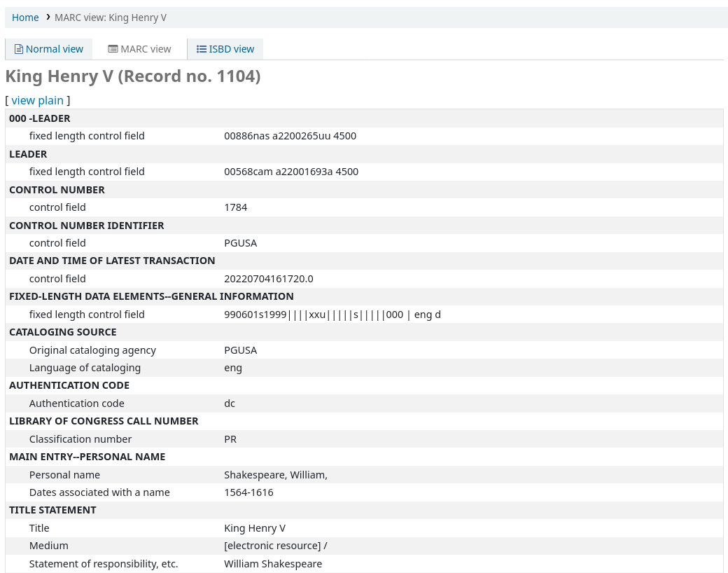
Task: Click the list icon on ISBD view tab
Action: point(202,49)
